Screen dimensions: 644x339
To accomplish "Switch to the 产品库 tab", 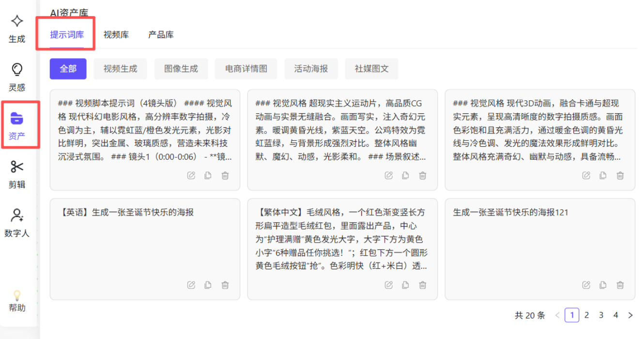I will tap(161, 35).
